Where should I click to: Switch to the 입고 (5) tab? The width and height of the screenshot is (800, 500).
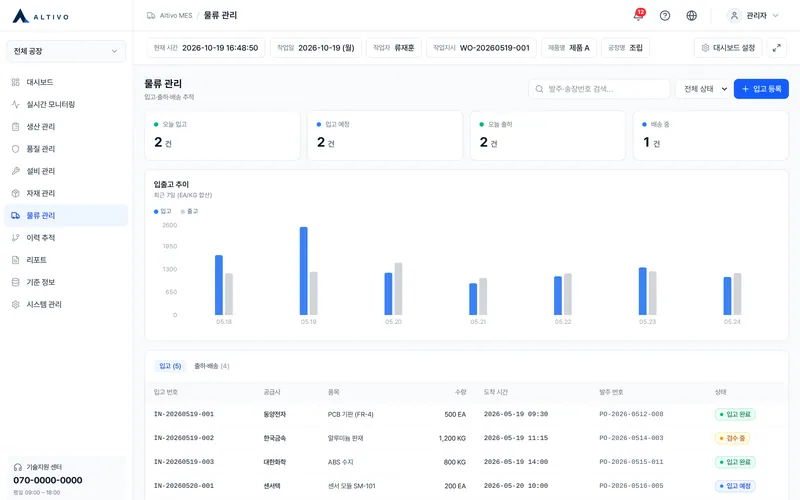170,366
